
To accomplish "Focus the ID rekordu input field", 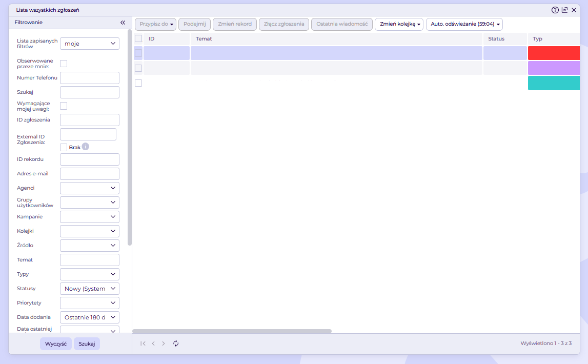I will 90,159.
